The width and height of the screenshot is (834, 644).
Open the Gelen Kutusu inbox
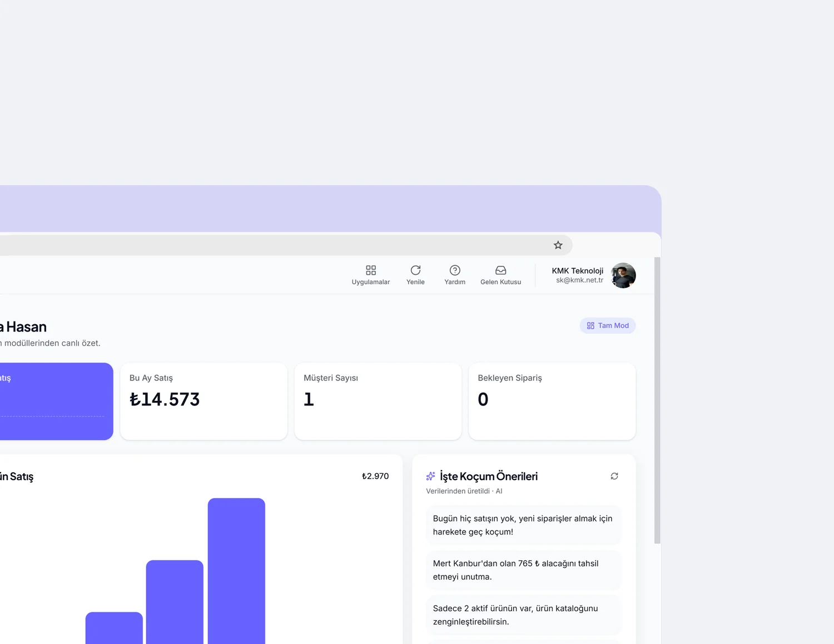501,275
